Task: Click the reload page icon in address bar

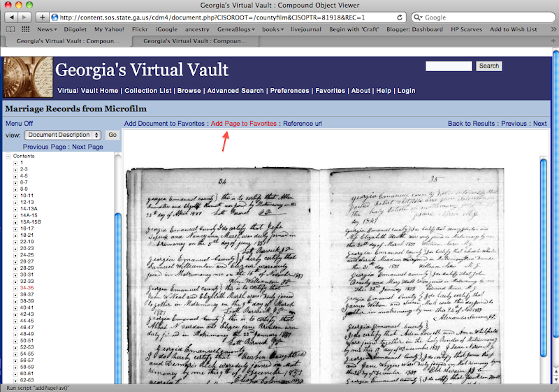Action: pos(400,17)
